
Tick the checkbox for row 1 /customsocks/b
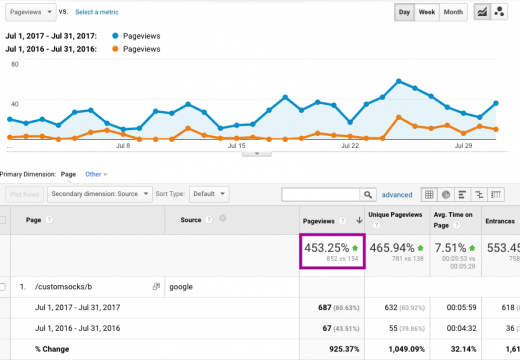(x=2, y=287)
